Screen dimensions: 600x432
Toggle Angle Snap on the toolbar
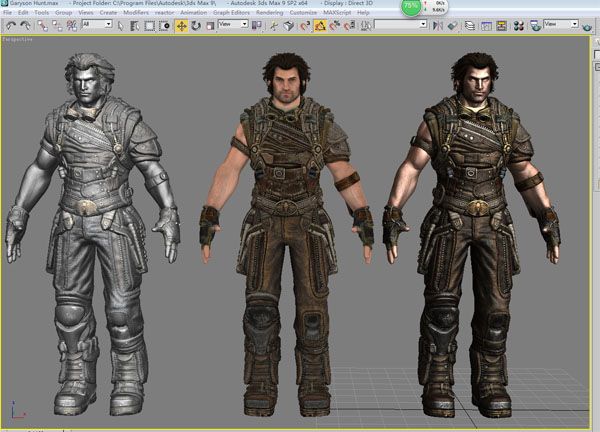pyautogui.click(x=322, y=24)
